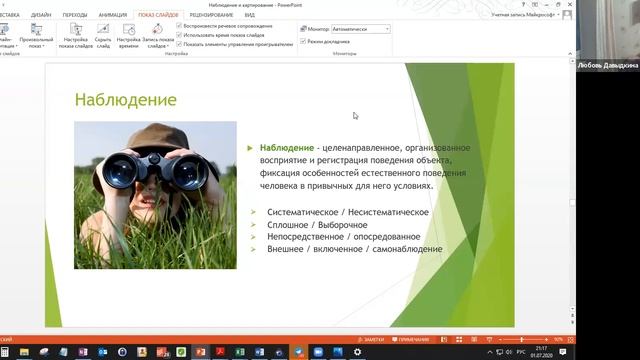Click the account avatar icon
Viewport: 640px width, 360px height.
[567, 15]
